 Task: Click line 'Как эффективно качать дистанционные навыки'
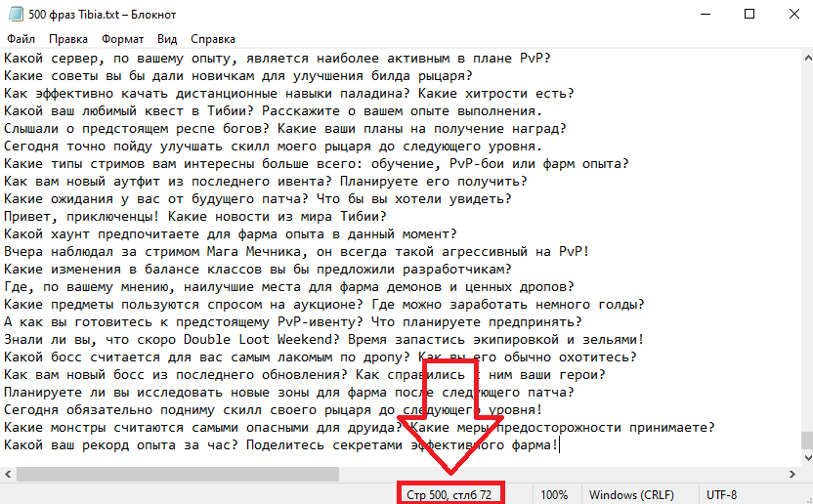point(289,94)
